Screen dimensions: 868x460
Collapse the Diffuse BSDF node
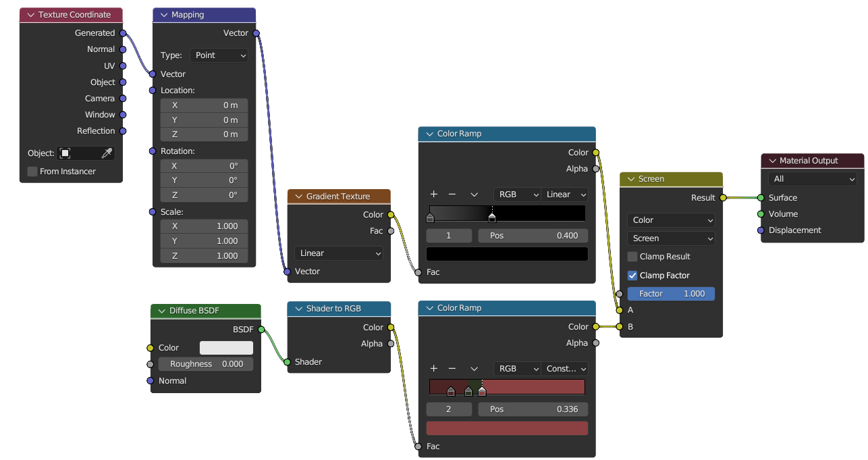pyautogui.click(x=162, y=311)
